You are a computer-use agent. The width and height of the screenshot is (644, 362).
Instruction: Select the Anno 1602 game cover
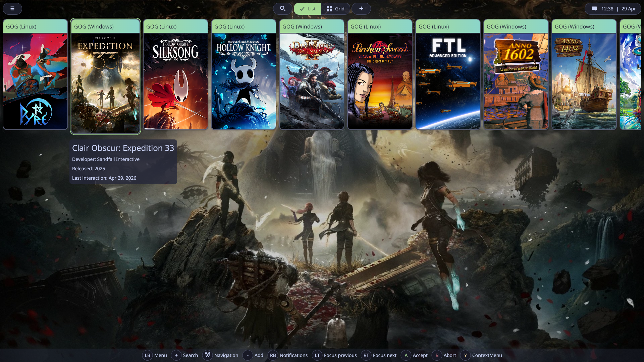point(516,81)
